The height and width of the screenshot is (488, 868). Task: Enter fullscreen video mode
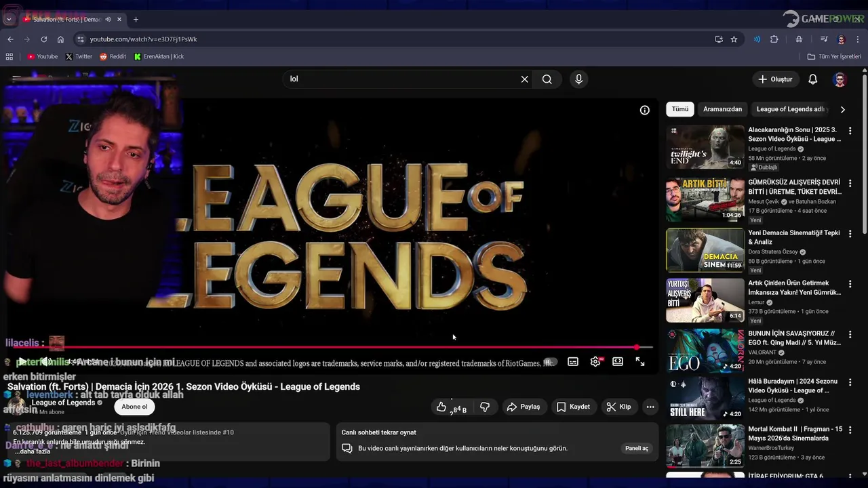point(640,362)
